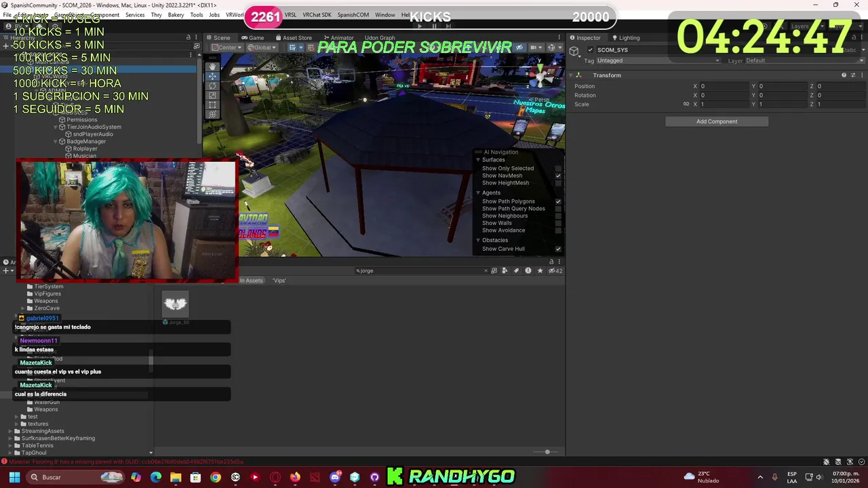Image resolution: width=868 pixels, height=488 pixels.
Task: Click the scene orientation gizmo
Action: [x=541, y=76]
